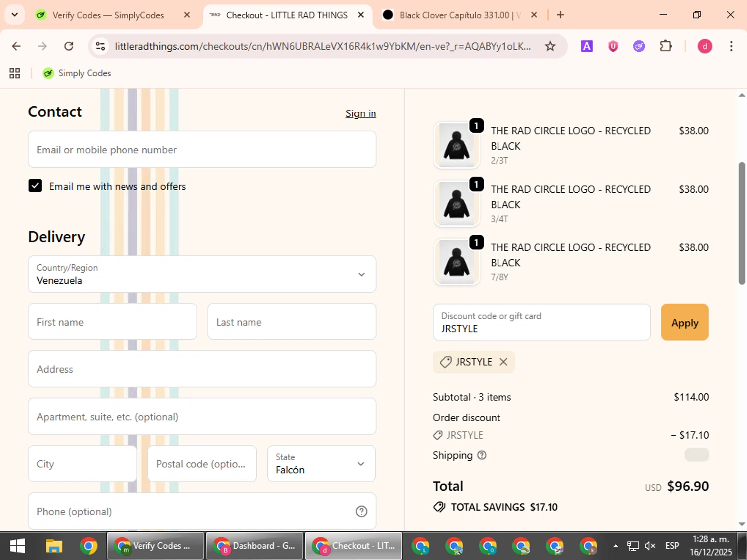View site information icon in address bar
747x560 pixels.
click(x=100, y=46)
